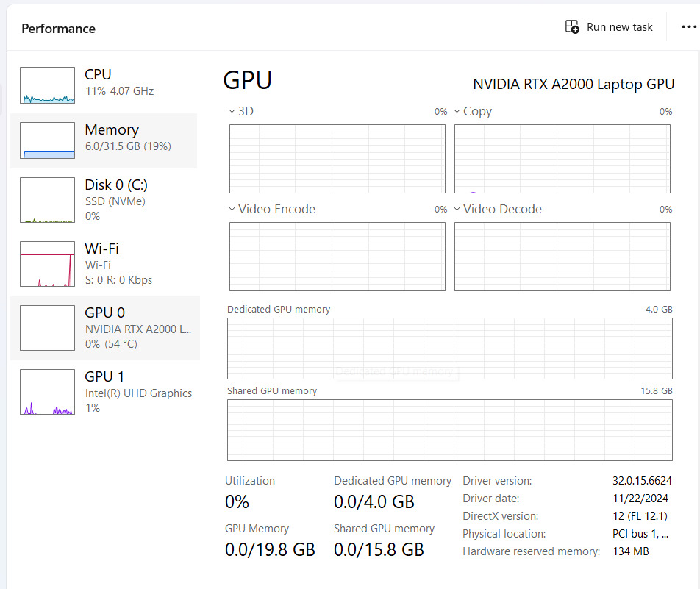The image size is (700, 589).
Task: Select the Memory usage graph thumbnail
Action: point(47,140)
